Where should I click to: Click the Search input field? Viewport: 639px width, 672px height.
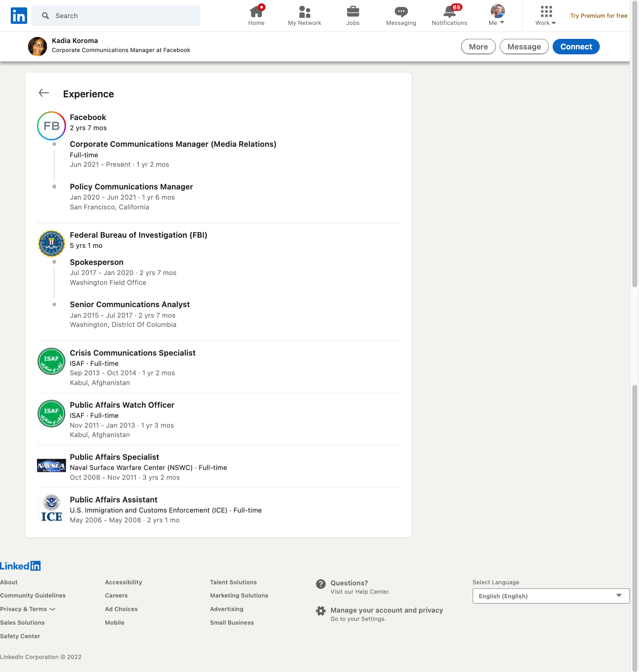(x=116, y=15)
